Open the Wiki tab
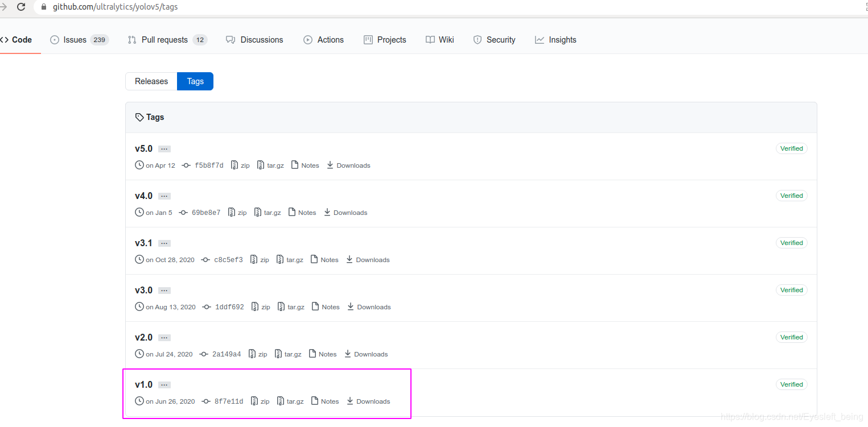The width and height of the screenshot is (868, 427). [x=440, y=40]
